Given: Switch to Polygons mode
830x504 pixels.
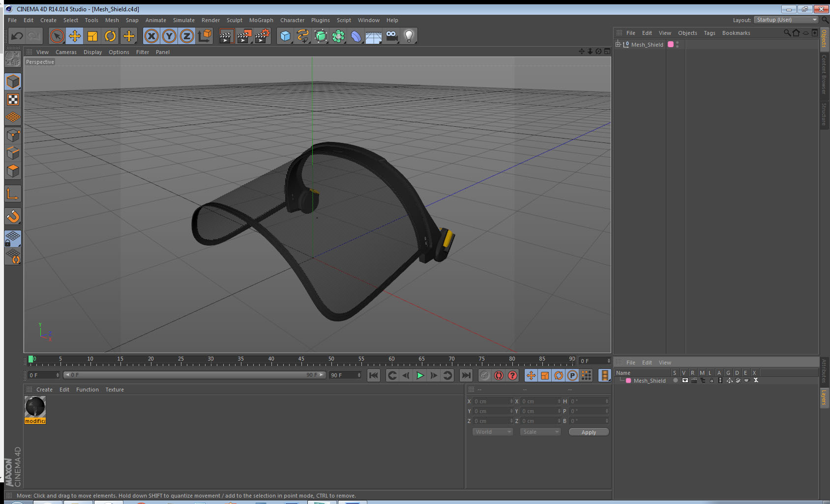Looking at the screenshot, I should point(13,170).
